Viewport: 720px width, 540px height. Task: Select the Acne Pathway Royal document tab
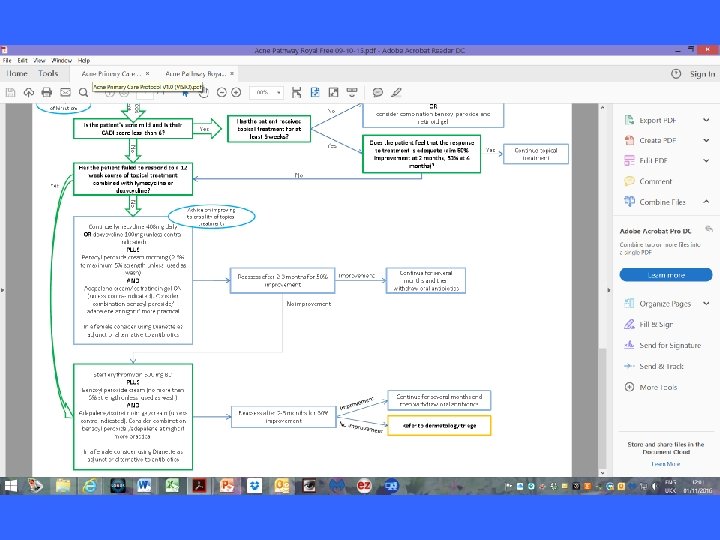click(x=195, y=73)
